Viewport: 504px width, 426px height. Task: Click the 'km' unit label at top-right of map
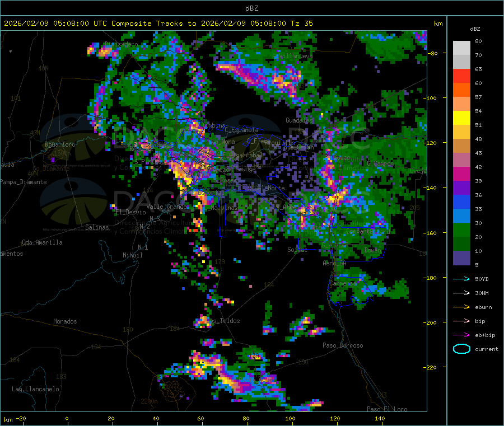point(438,24)
